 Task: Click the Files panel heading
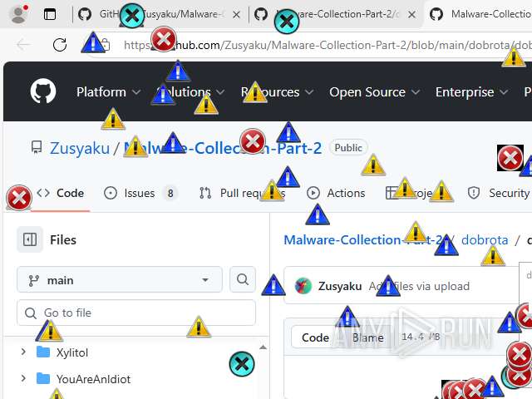point(63,240)
